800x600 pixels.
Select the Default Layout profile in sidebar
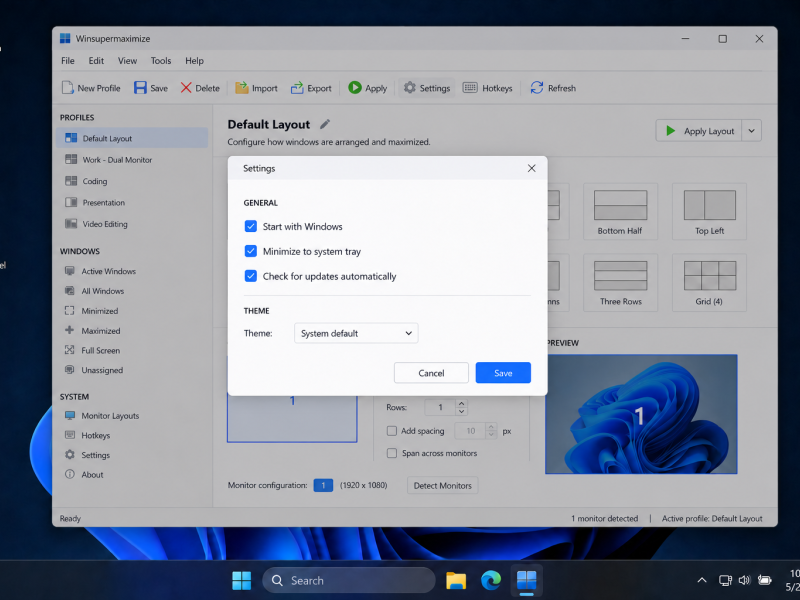(x=132, y=138)
